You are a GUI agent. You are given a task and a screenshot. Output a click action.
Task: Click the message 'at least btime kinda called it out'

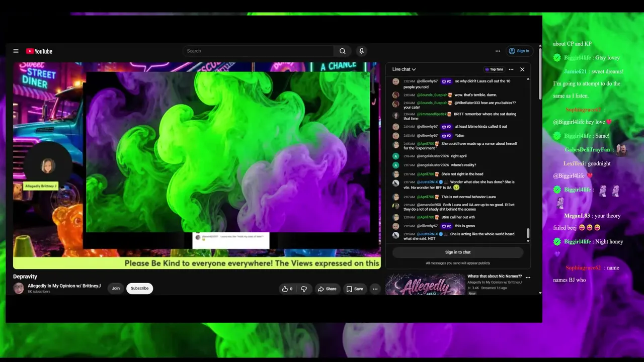click(x=481, y=127)
